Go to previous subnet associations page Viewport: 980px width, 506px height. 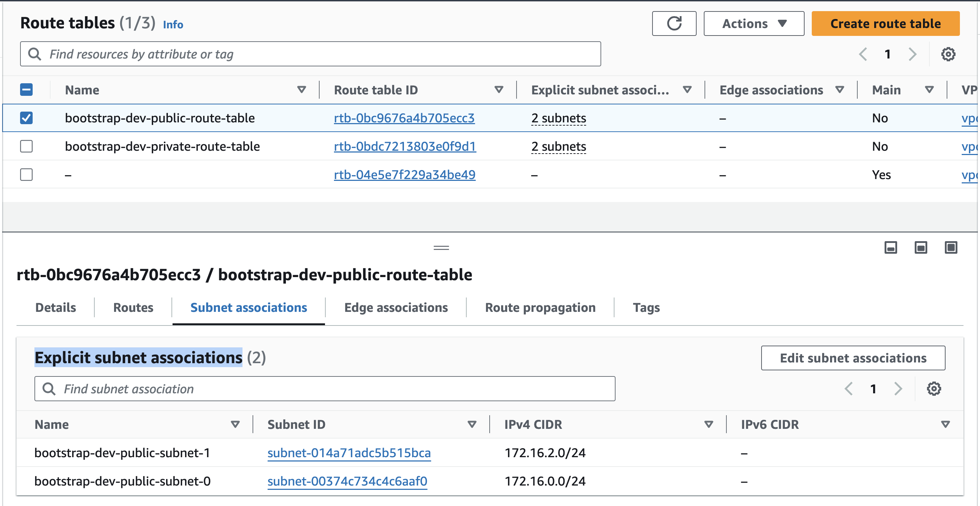[x=848, y=389]
